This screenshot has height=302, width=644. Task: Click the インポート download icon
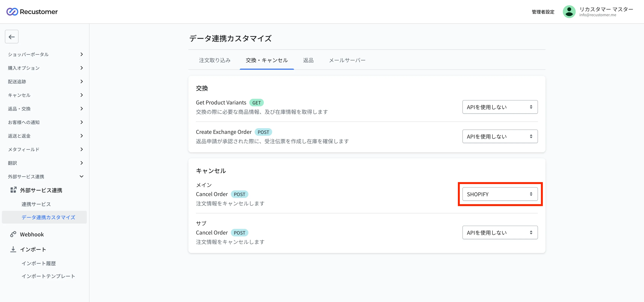[13, 249]
